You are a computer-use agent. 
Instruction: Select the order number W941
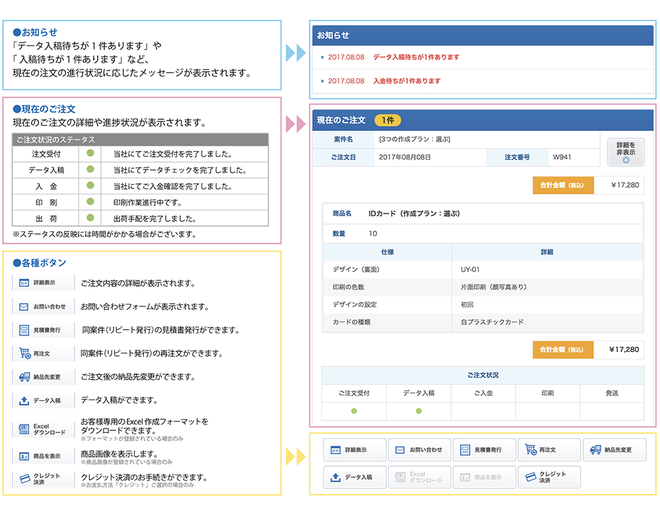562,157
